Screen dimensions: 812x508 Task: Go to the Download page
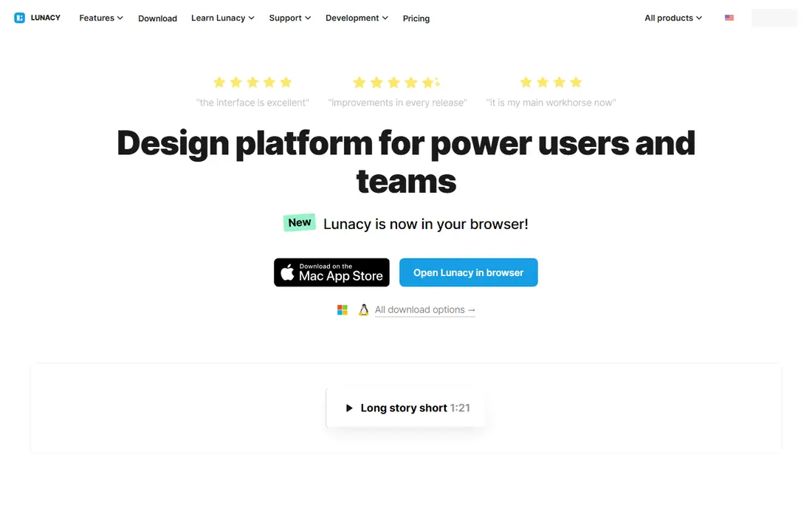click(x=157, y=18)
